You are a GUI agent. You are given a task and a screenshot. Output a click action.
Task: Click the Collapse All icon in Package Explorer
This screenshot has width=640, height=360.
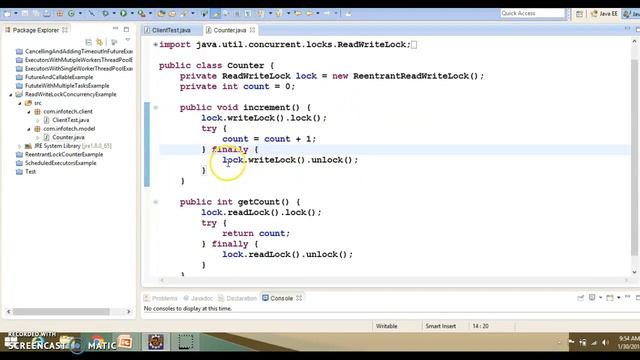pyautogui.click(x=89, y=42)
